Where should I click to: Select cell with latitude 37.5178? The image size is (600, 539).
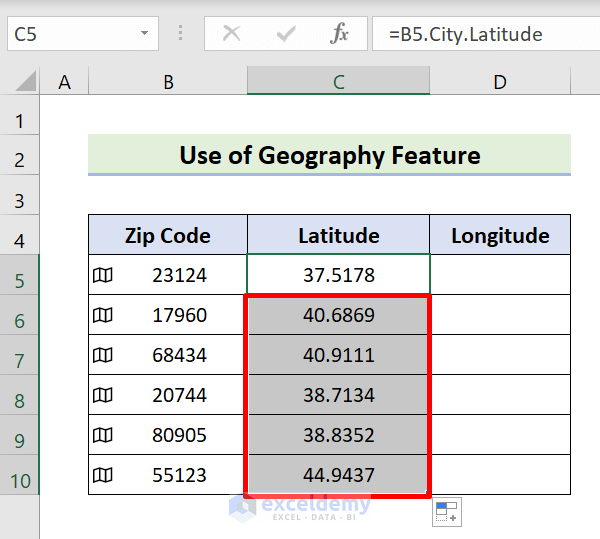coord(339,275)
